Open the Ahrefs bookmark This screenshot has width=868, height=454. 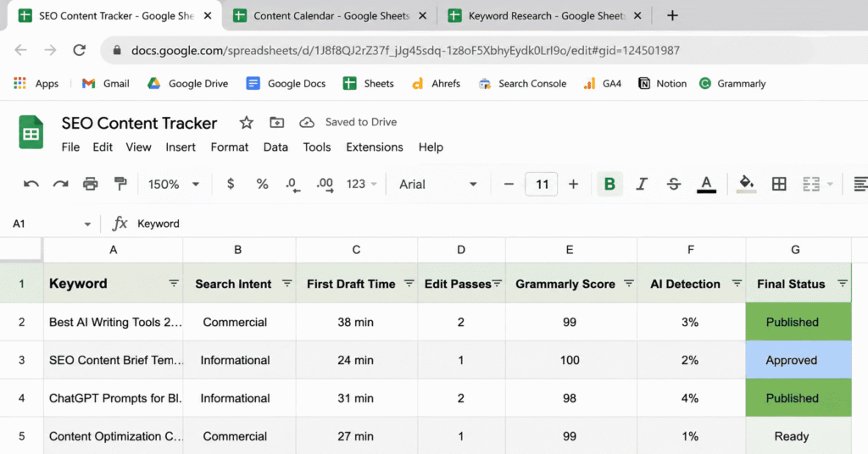pyautogui.click(x=436, y=84)
